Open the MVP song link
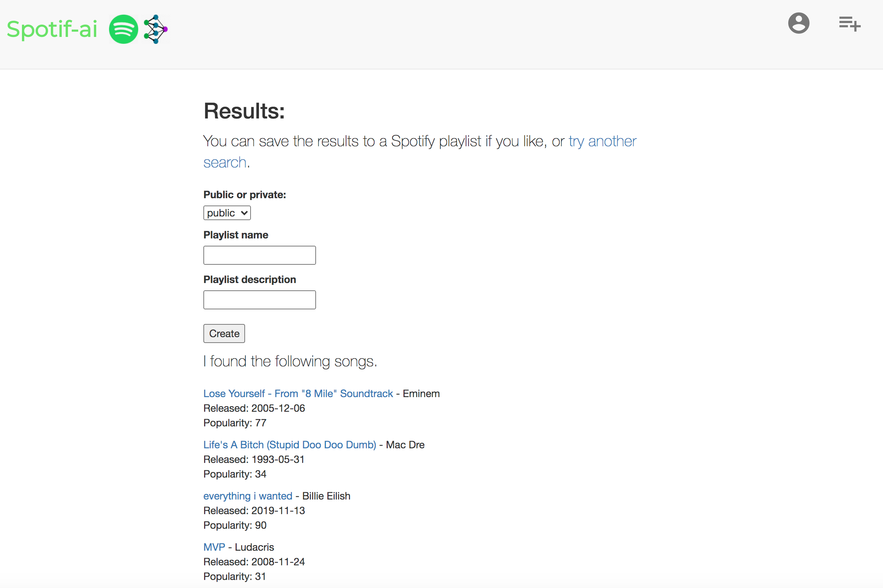This screenshot has height=588, width=883. 214,547
